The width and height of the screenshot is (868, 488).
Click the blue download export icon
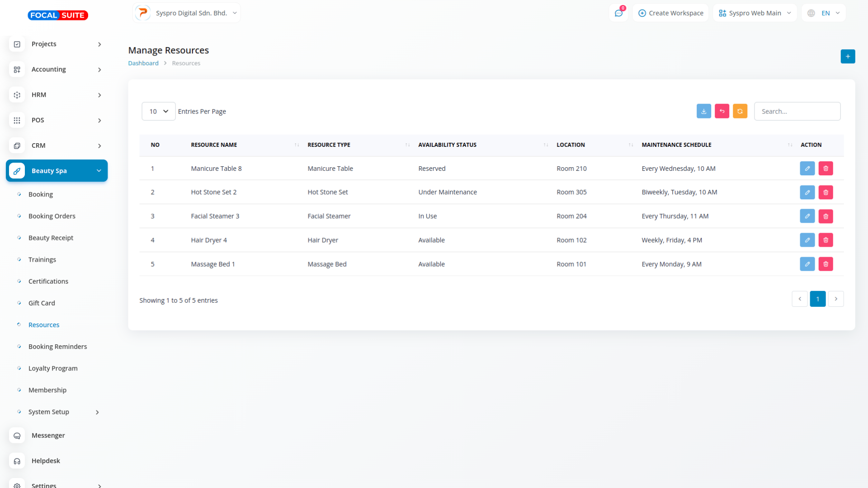[x=704, y=111]
